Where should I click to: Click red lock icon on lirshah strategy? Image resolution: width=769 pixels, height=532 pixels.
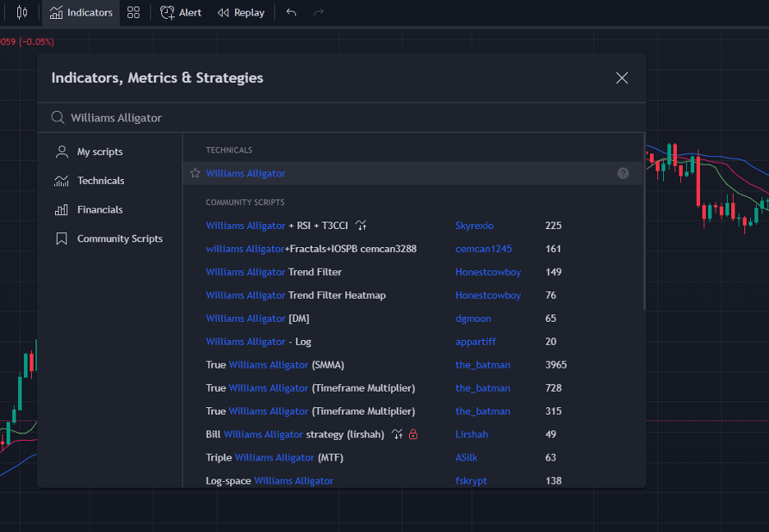click(413, 434)
